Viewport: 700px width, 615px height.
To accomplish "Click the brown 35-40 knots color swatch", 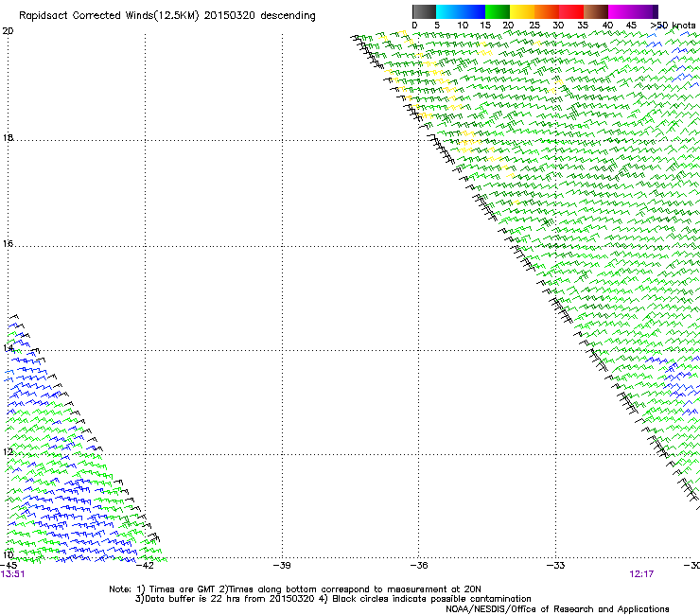I will 596,11.
